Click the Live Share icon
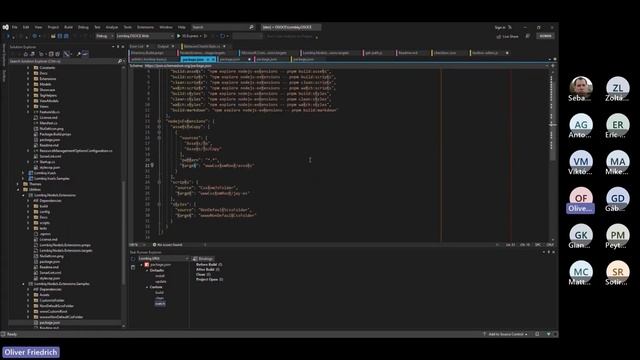The width and height of the screenshot is (640, 360). (x=498, y=36)
